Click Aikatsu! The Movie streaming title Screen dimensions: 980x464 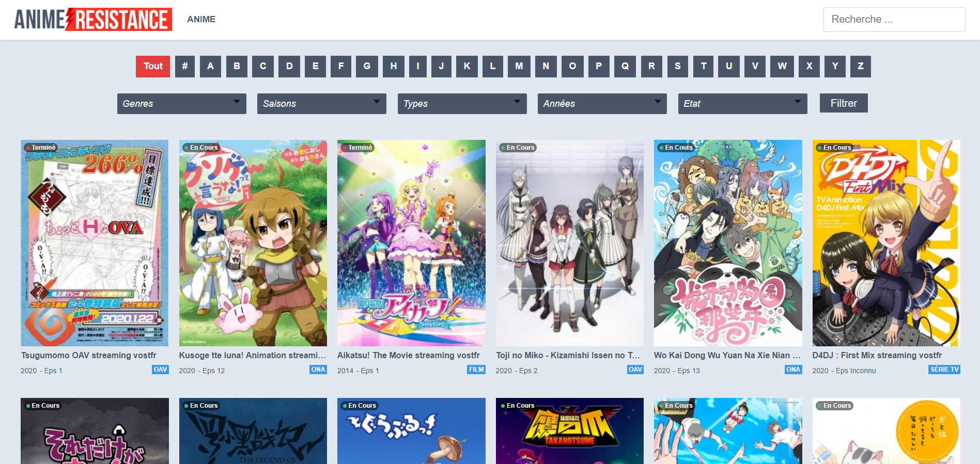coord(409,355)
